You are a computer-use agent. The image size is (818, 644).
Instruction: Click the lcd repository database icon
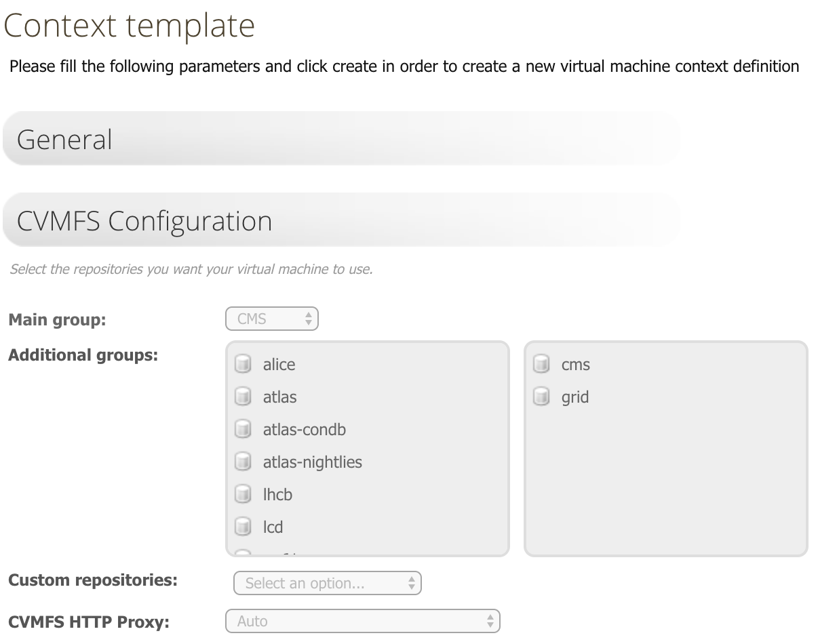pyautogui.click(x=243, y=527)
